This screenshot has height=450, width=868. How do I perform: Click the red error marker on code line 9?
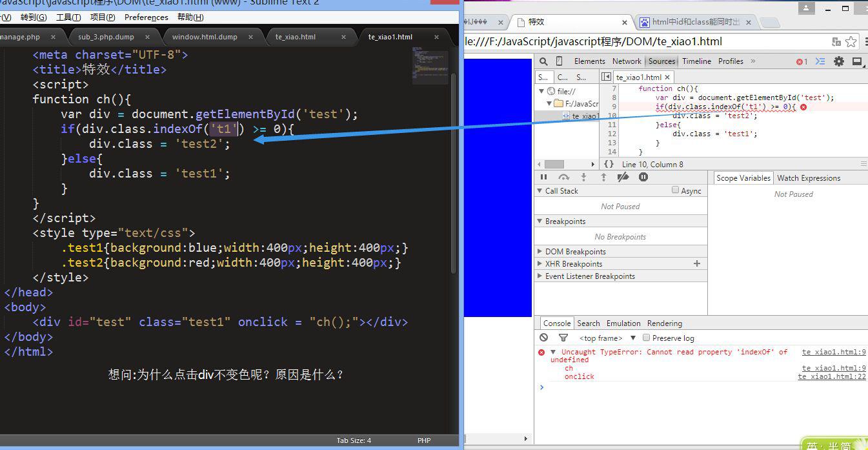click(803, 107)
